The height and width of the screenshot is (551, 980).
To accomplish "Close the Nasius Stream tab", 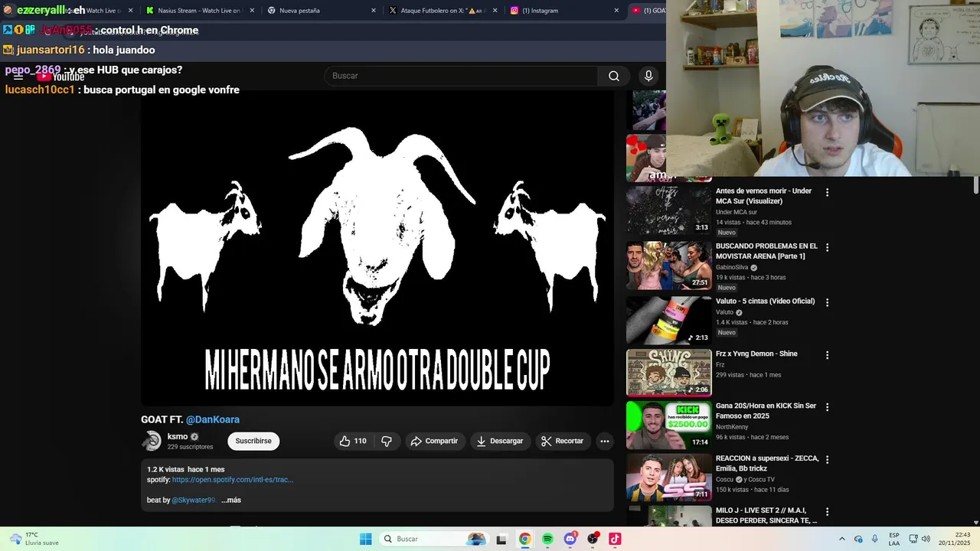I will [x=252, y=11].
